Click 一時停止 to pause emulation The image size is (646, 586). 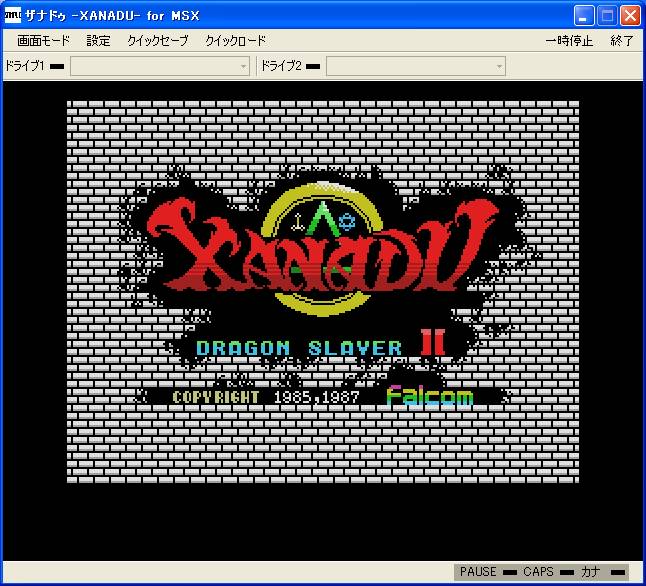[569, 41]
